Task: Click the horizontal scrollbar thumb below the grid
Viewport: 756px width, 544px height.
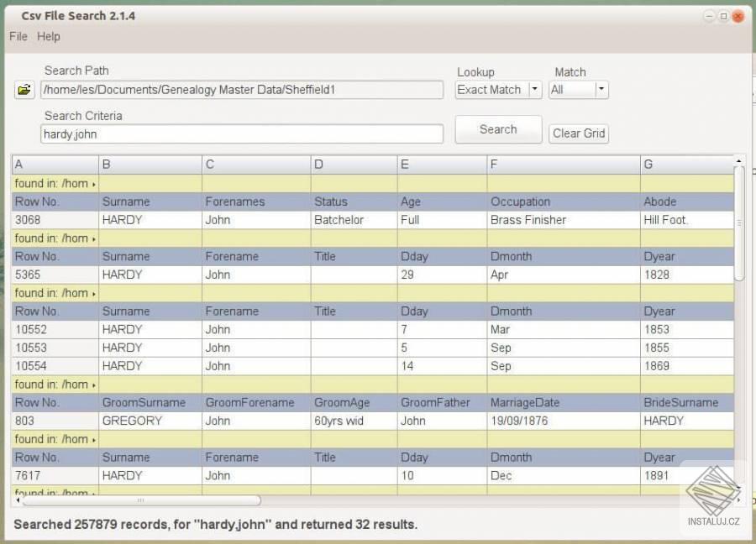Action: coord(142,500)
